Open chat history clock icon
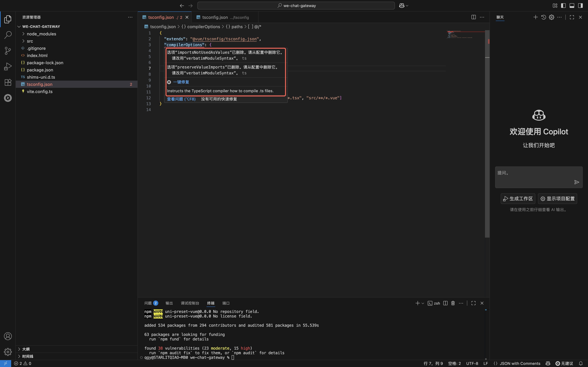The image size is (588, 367). tap(544, 17)
